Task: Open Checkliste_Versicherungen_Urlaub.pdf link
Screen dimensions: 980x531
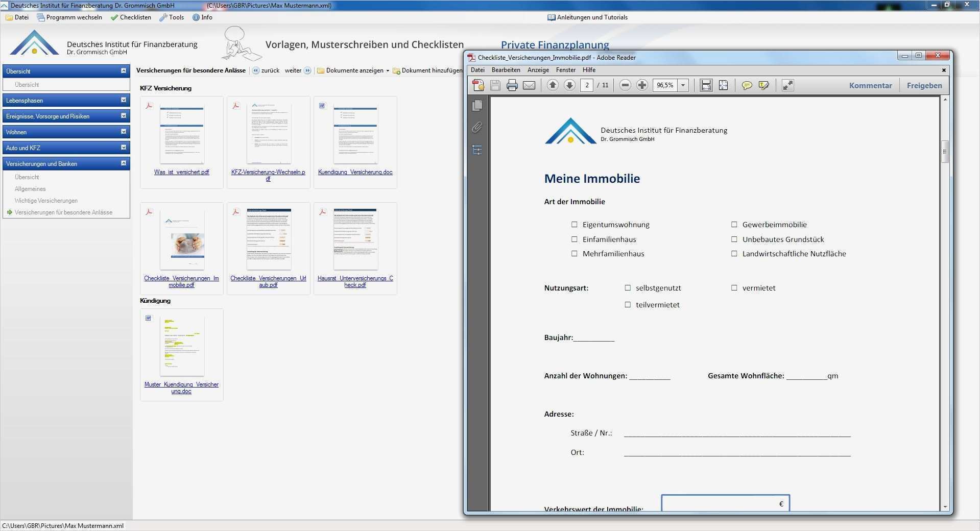Action: (x=268, y=281)
